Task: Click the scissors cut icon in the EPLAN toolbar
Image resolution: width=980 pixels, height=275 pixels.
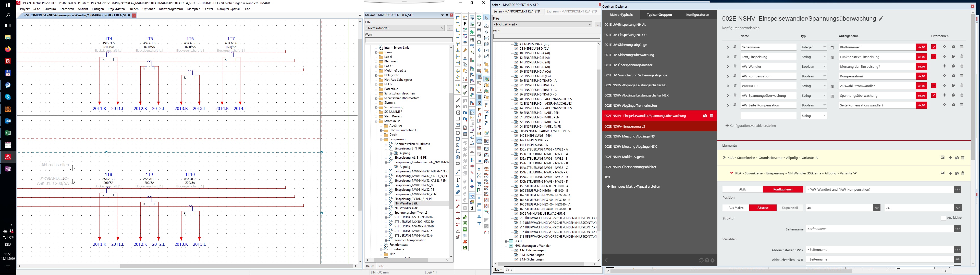Action: 465,58
